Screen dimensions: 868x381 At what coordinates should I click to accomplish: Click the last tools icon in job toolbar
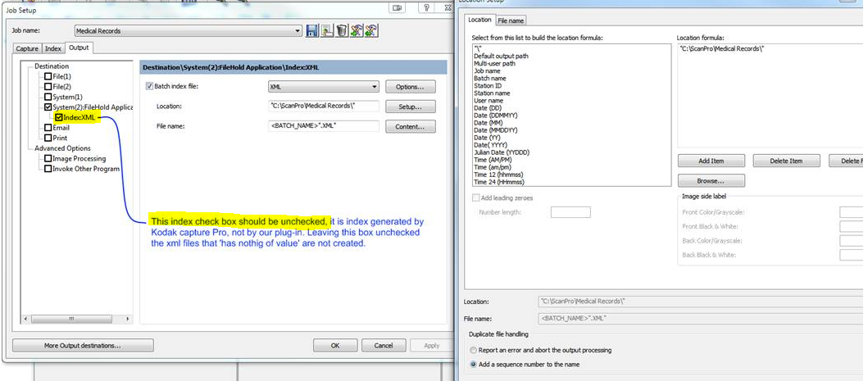tap(370, 31)
